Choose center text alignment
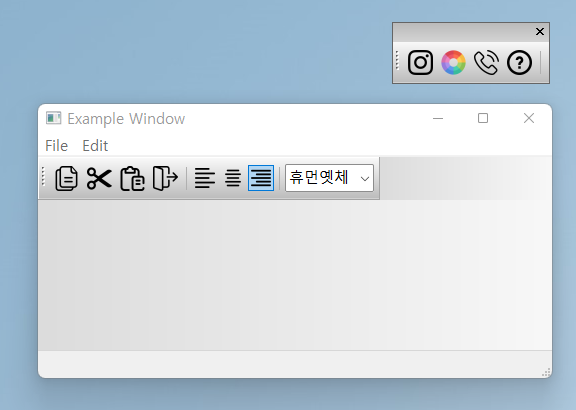576x410 pixels. click(233, 179)
